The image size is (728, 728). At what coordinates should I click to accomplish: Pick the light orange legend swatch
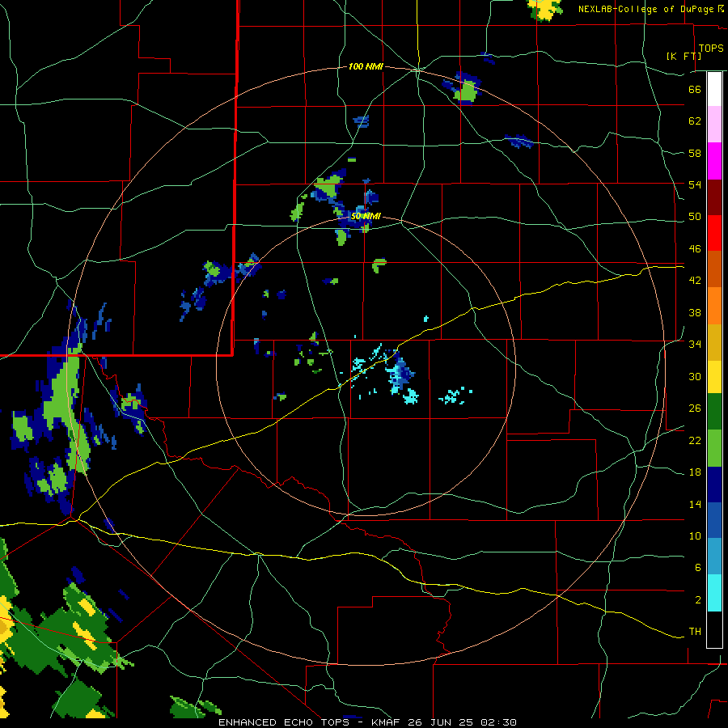tap(714, 306)
